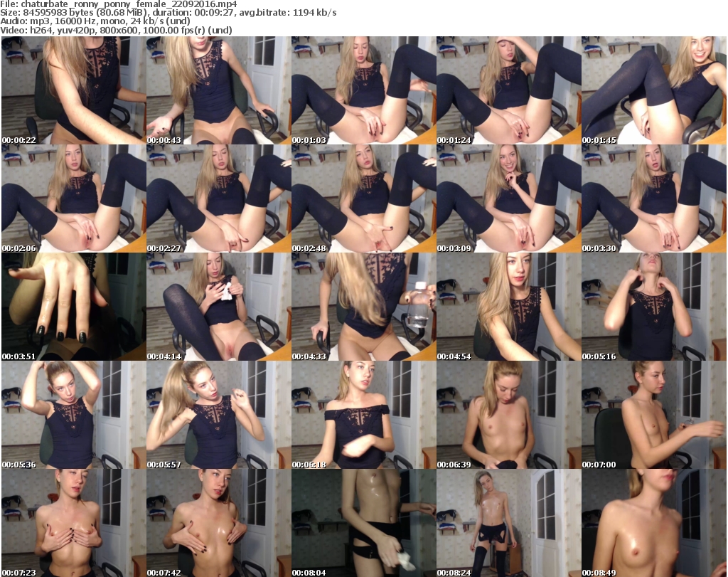Viewport: 728px width, 577px height.
Task: Select the close-up hand frame at 00:03:51
Action: click(x=73, y=307)
